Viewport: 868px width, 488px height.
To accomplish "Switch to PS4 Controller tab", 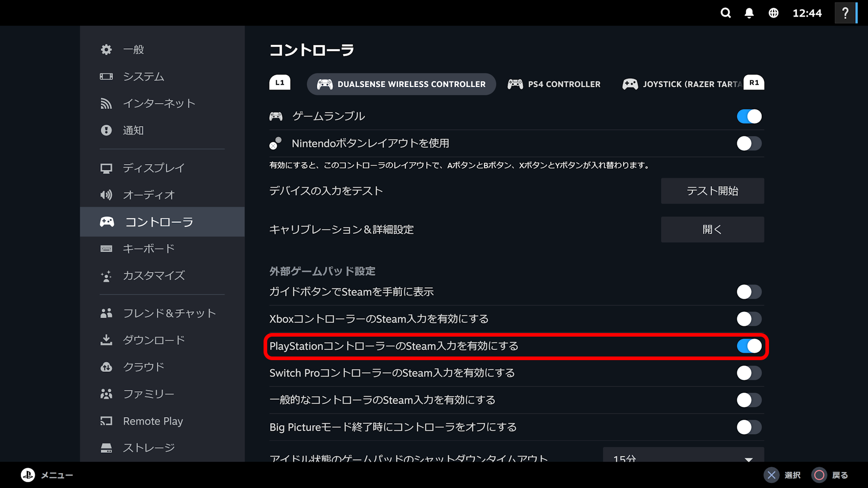I will (x=554, y=84).
